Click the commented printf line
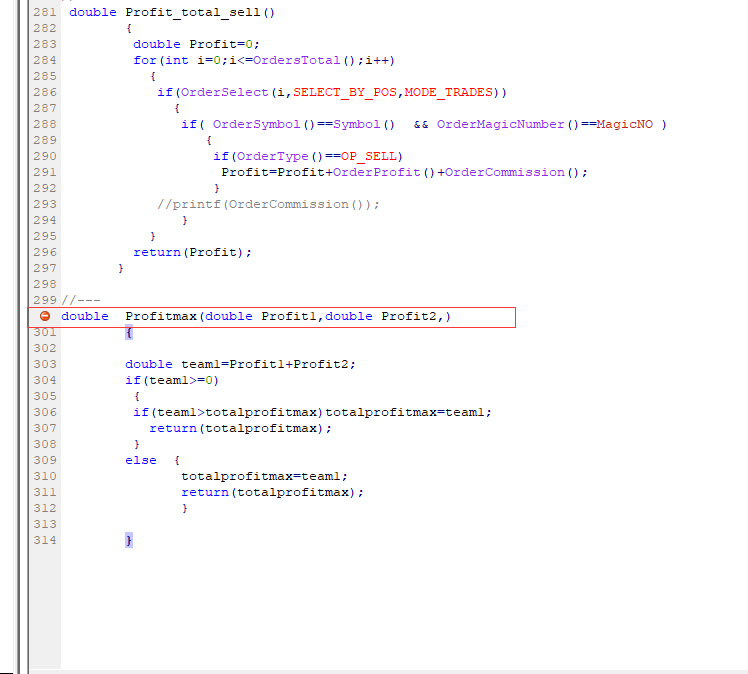The width and height of the screenshot is (748, 674). 268,204
